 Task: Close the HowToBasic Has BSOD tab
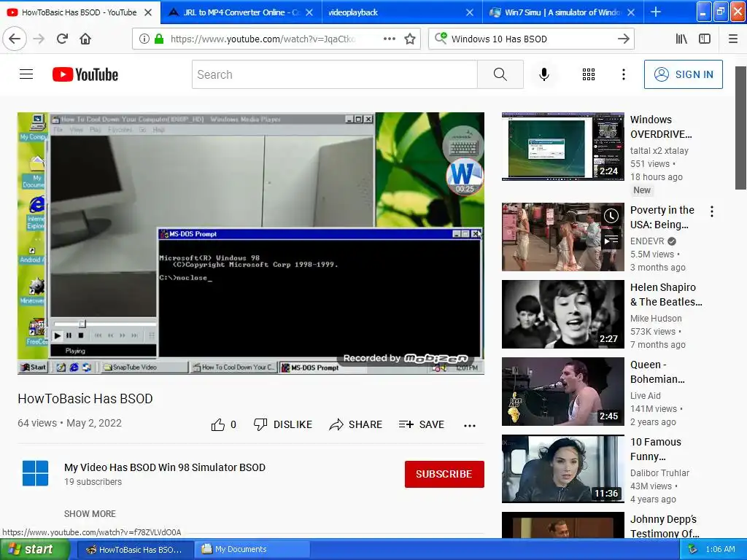(148, 12)
